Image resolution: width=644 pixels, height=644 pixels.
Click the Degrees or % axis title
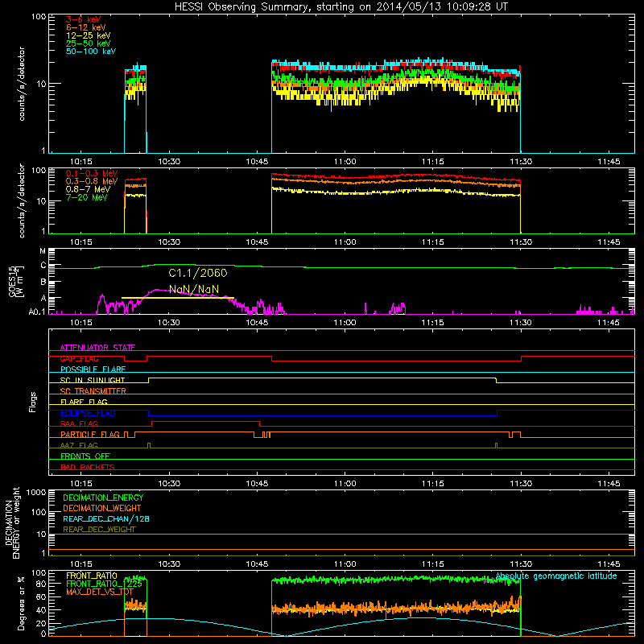click(x=21, y=603)
